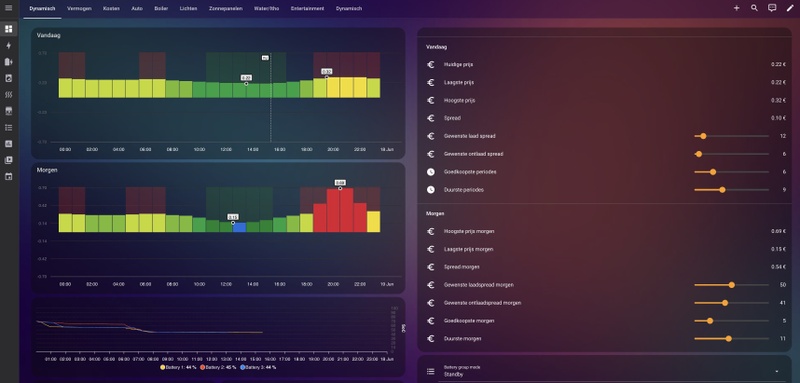Open the Zonnepanelen tab

tap(226, 9)
